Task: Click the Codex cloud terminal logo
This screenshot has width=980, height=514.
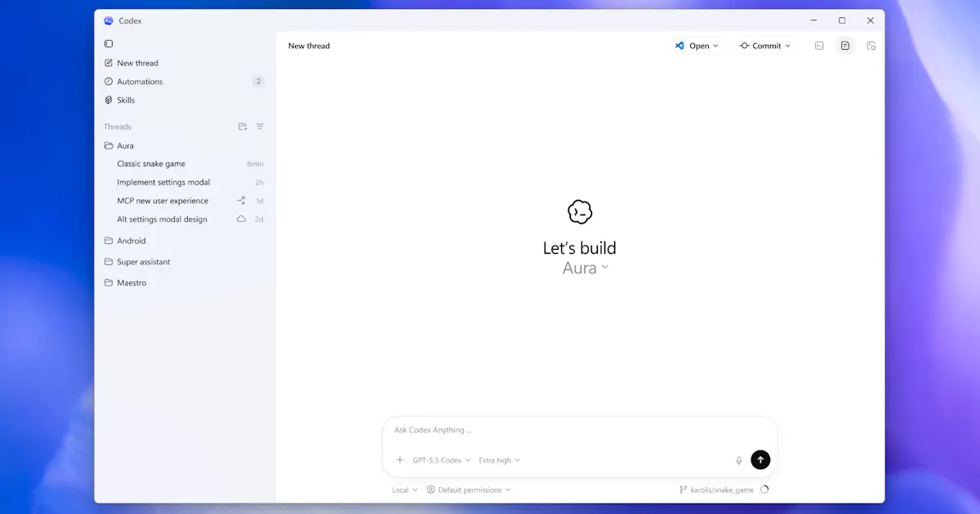Action: [580, 212]
